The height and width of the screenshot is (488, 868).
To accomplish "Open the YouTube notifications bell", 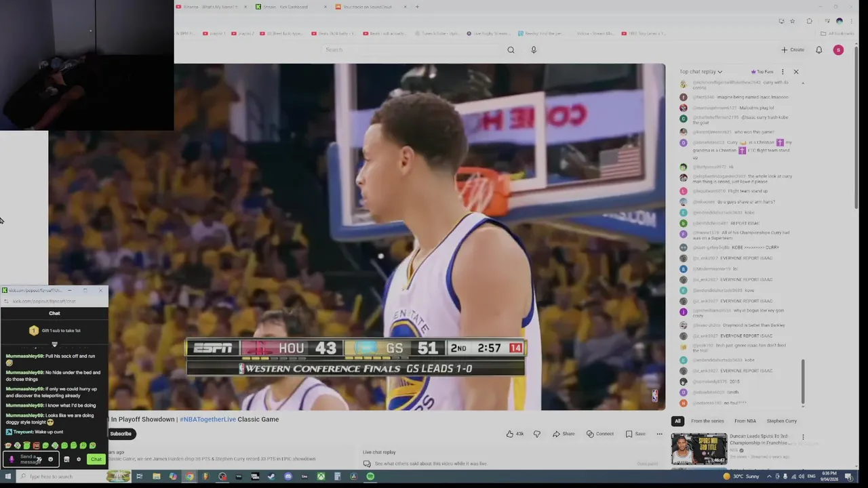I will click(818, 49).
